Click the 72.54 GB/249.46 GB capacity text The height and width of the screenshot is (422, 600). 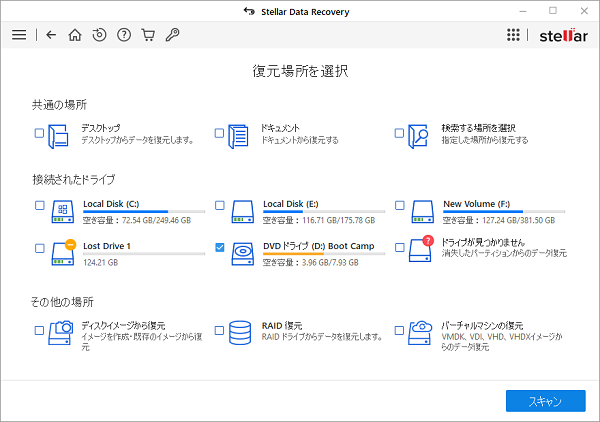156,220
